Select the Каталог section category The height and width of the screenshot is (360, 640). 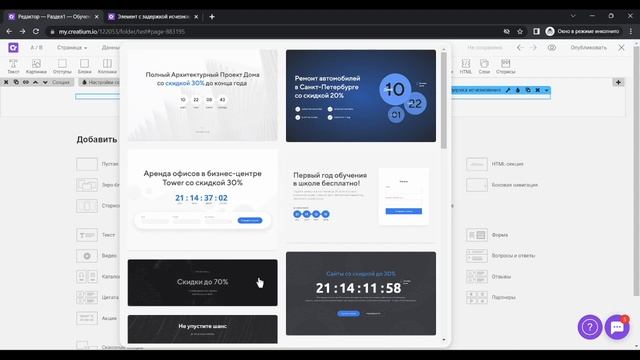click(x=98, y=277)
